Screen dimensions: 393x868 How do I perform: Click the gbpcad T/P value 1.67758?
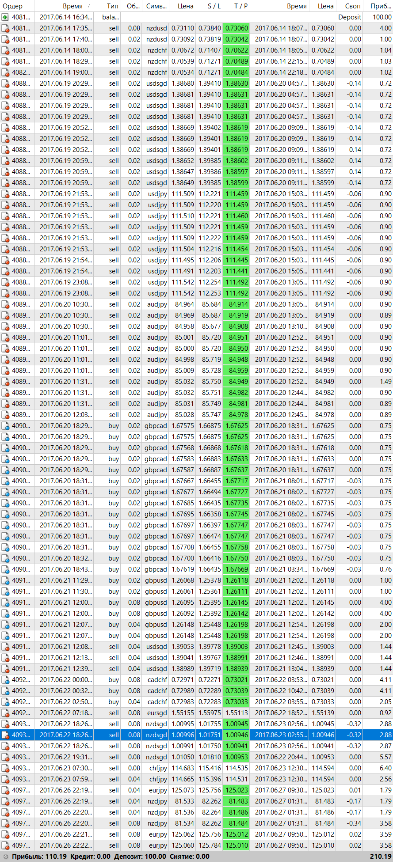coord(237,547)
